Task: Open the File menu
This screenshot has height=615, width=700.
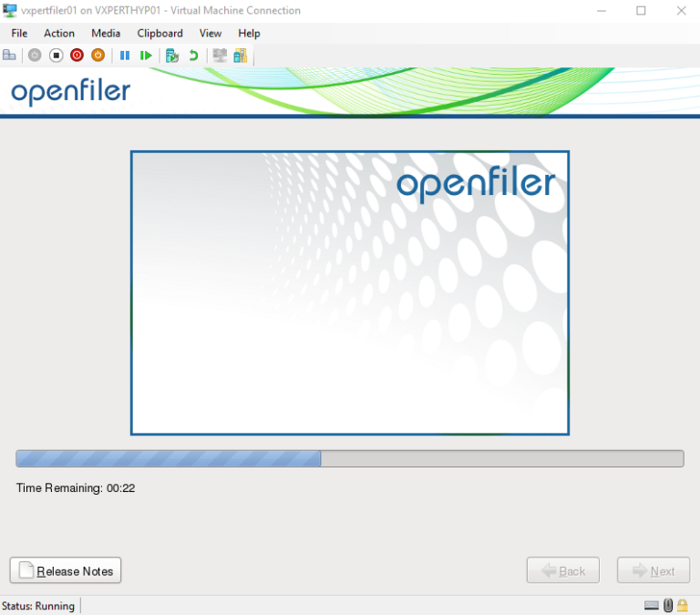Action: pyautogui.click(x=19, y=34)
